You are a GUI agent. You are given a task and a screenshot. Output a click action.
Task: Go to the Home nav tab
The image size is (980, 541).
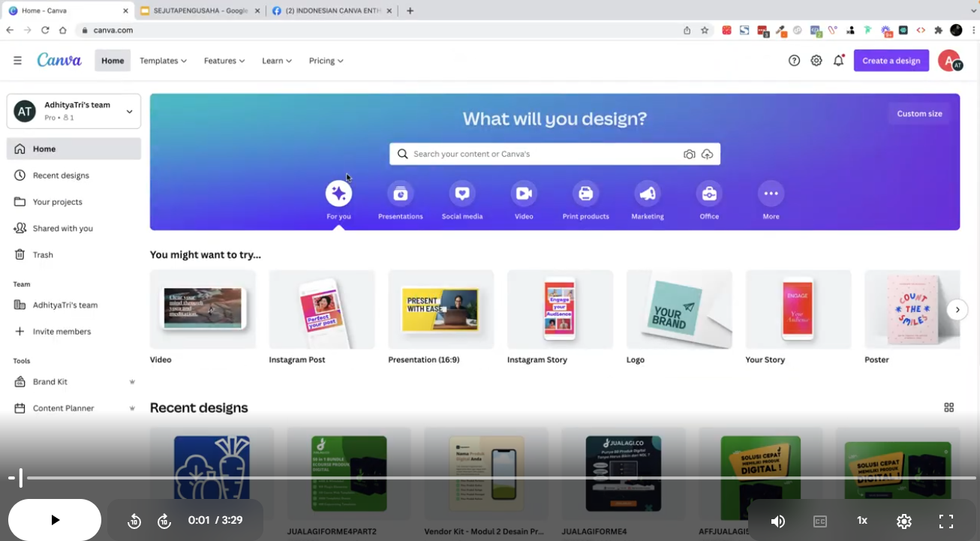click(x=113, y=61)
